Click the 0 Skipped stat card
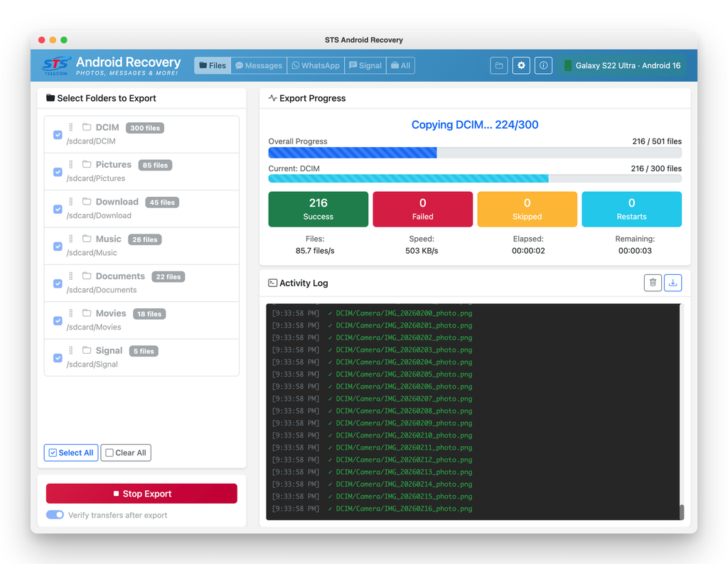The width and height of the screenshot is (728, 564). pos(527,209)
